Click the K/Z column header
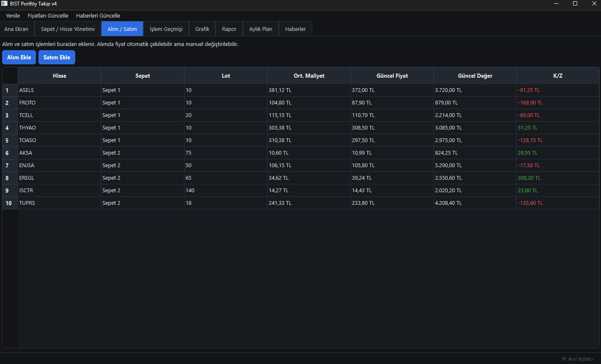Screen dimensions: 601x364 pos(558,76)
